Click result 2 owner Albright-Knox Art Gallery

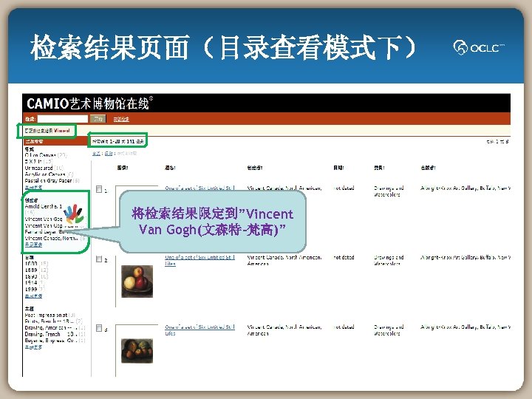point(465,257)
